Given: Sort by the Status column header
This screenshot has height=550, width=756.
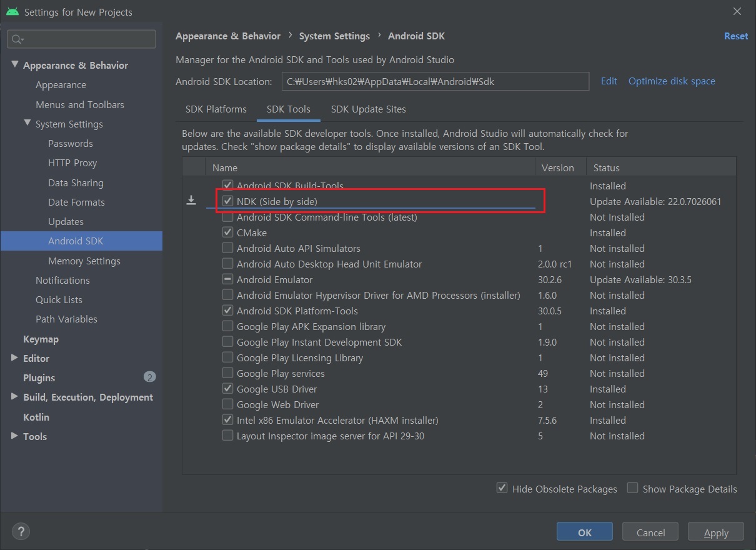Looking at the screenshot, I should pos(661,167).
